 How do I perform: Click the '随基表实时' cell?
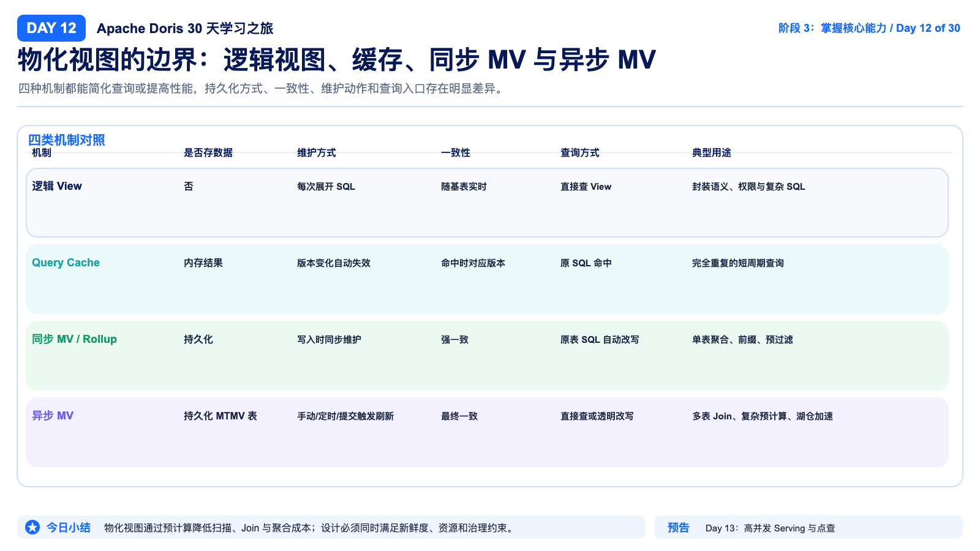click(x=464, y=186)
